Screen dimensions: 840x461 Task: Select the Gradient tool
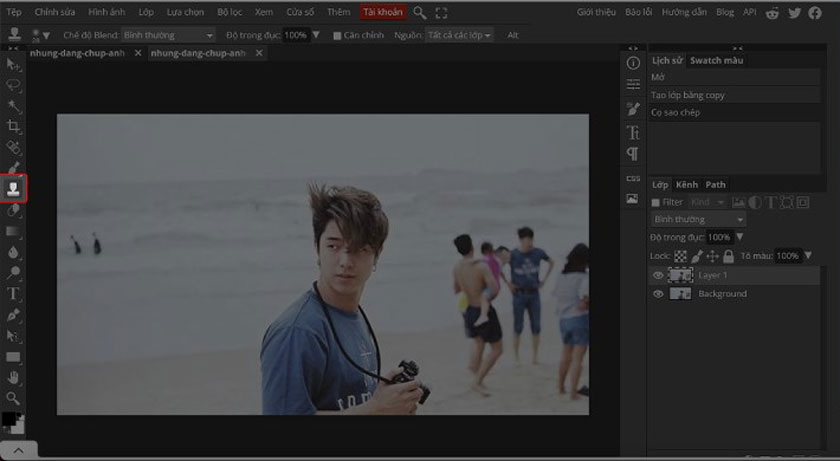pyautogui.click(x=13, y=231)
